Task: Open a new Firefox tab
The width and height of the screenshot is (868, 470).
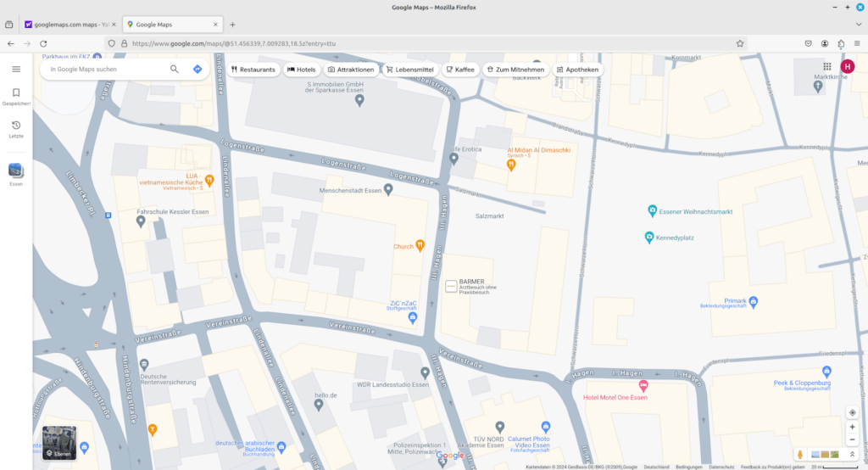Action: [x=233, y=25]
